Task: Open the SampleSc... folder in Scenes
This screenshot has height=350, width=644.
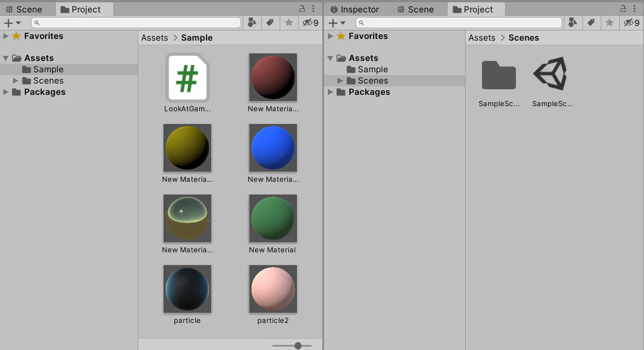Action: [498, 75]
